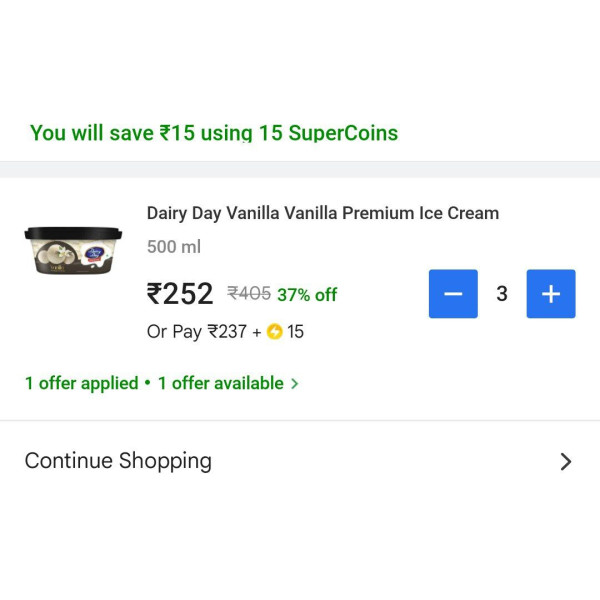Image resolution: width=600 pixels, height=600 pixels.
Task: Tap the Dairy Day logo on the tub
Action: pos(94,254)
